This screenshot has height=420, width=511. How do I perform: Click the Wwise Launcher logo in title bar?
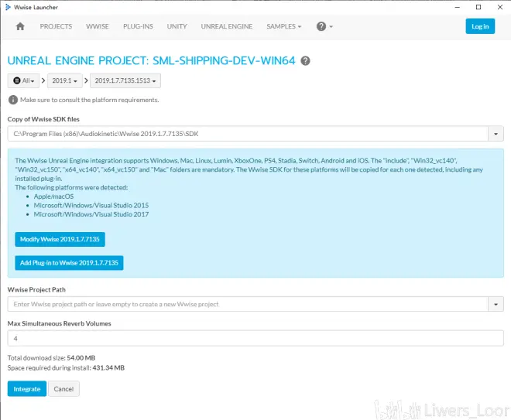[x=8, y=7]
